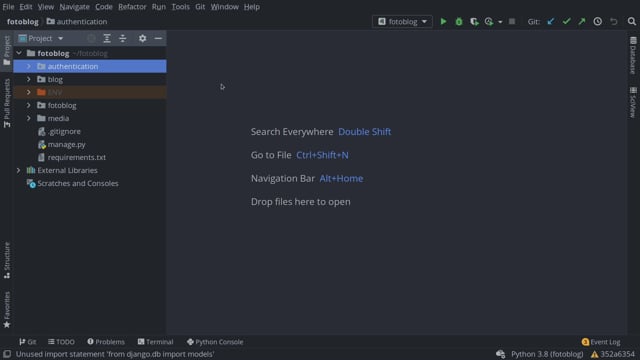Click the warning icon beside 352a6354

click(x=594, y=354)
